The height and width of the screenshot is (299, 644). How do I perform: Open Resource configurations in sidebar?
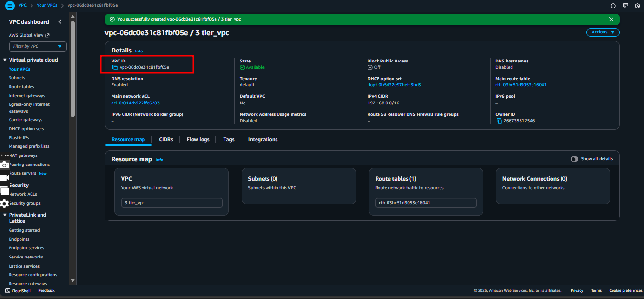[33, 275]
